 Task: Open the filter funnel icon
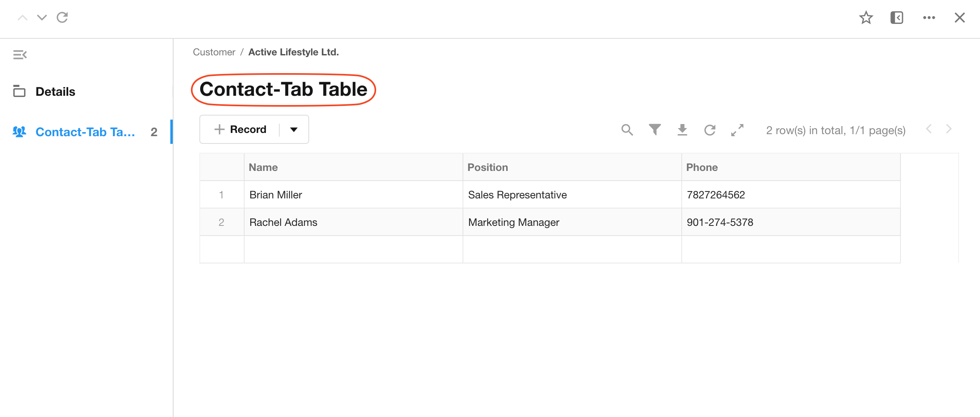click(x=655, y=130)
